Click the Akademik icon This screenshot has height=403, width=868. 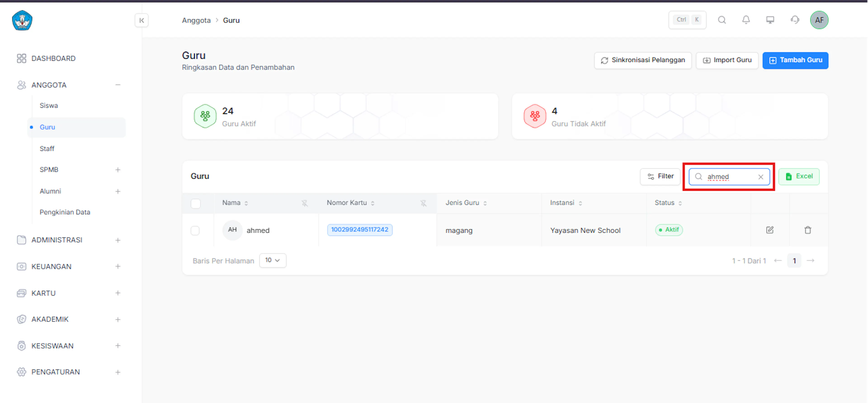(21, 319)
